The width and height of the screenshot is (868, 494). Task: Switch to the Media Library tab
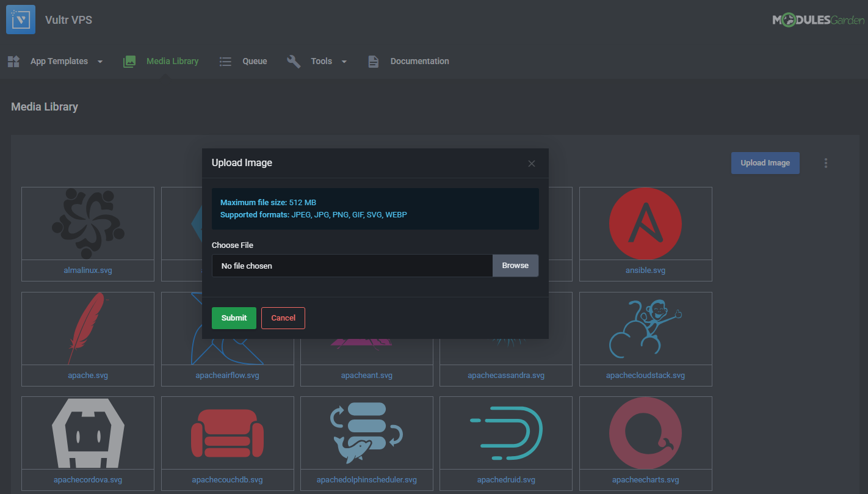pos(173,61)
